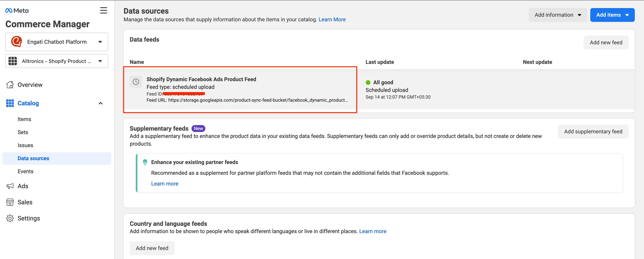This screenshot has height=259, width=644.
Task: Open Learn more link for Country and language feeds
Action: pos(372,231)
